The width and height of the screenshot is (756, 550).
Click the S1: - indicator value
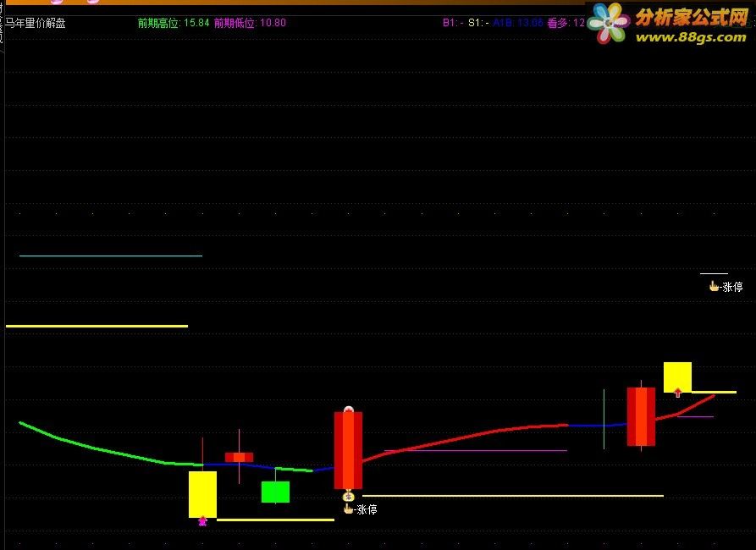(x=479, y=23)
